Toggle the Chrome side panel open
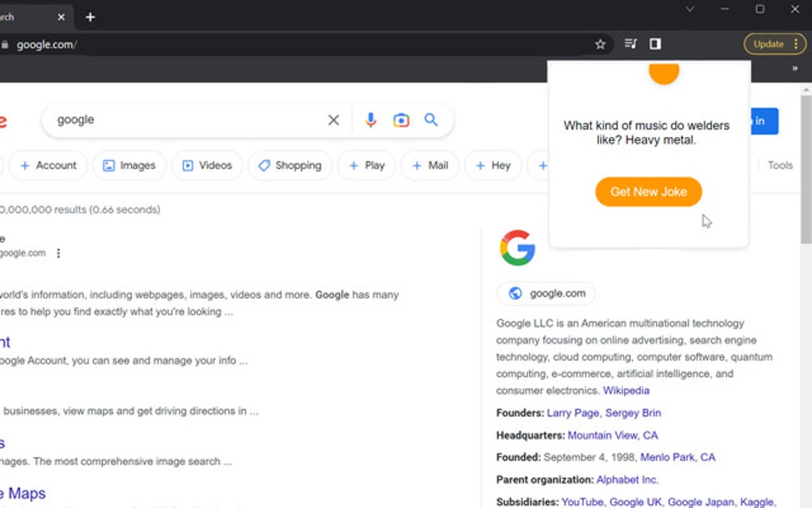Screen dimensions: 812x508 click(x=654, y=44)
